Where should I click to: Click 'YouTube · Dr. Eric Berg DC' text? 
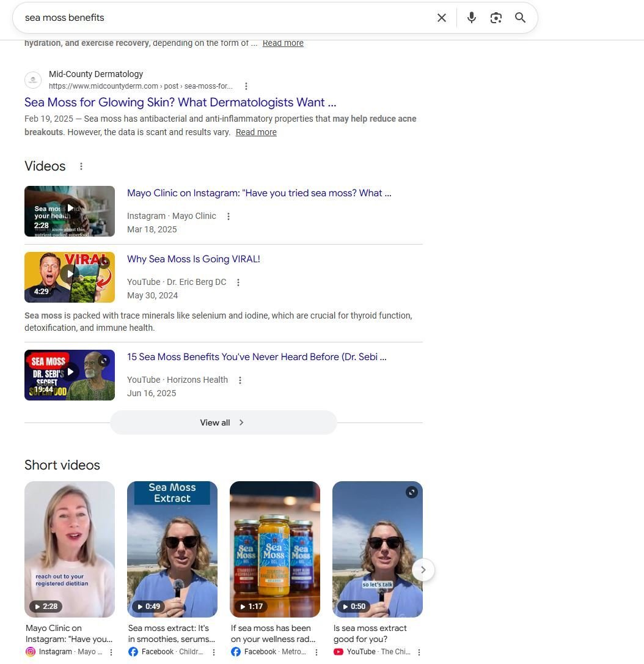click(177, 282)
